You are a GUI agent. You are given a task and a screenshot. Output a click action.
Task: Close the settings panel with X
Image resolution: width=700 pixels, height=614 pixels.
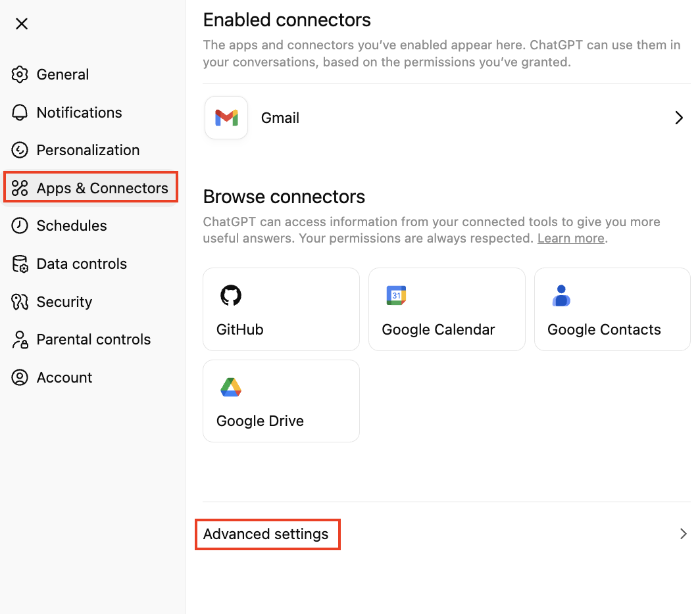[22, 24]
